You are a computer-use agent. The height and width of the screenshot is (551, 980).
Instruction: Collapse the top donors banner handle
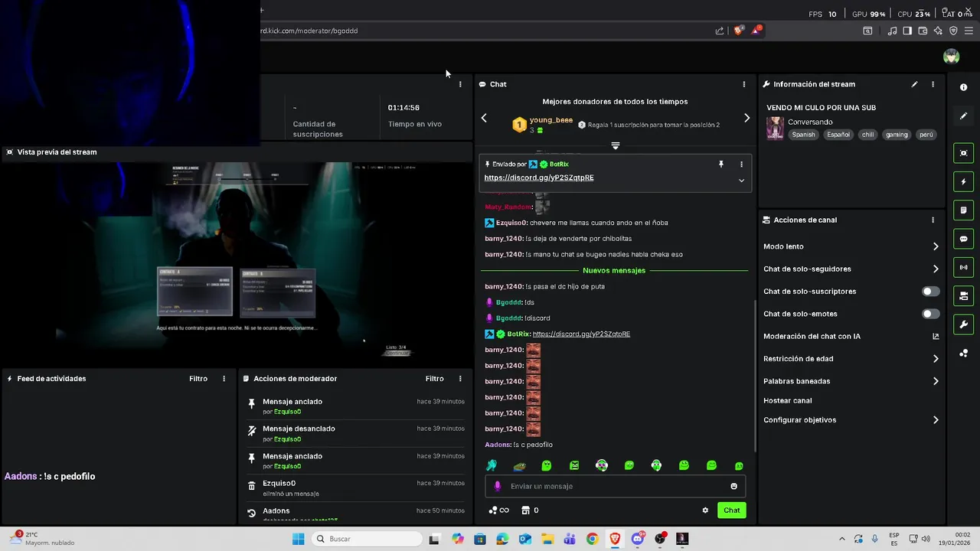click(x=615, y=145)
